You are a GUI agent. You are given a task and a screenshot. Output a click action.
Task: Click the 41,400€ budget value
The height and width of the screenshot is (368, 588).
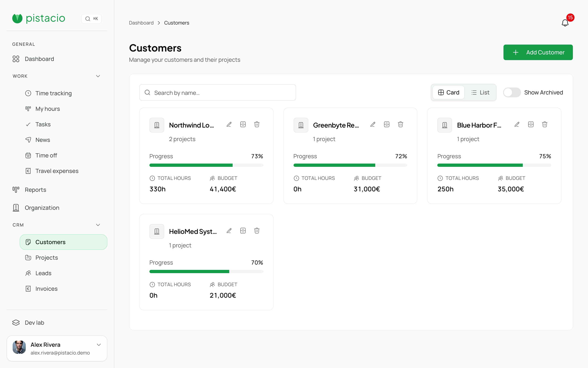[223, 189]
